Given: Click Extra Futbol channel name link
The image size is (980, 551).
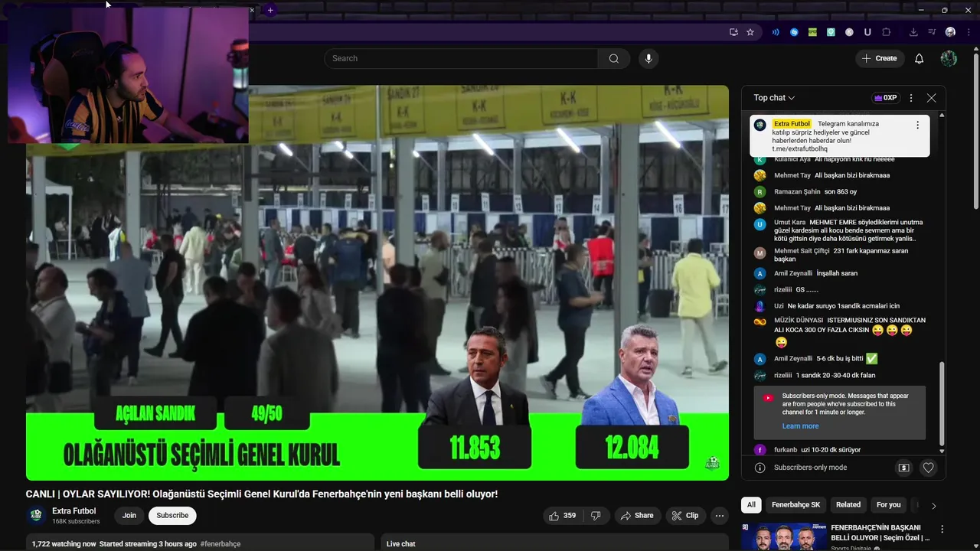Looking at the screenshot, I should point(74,511).
